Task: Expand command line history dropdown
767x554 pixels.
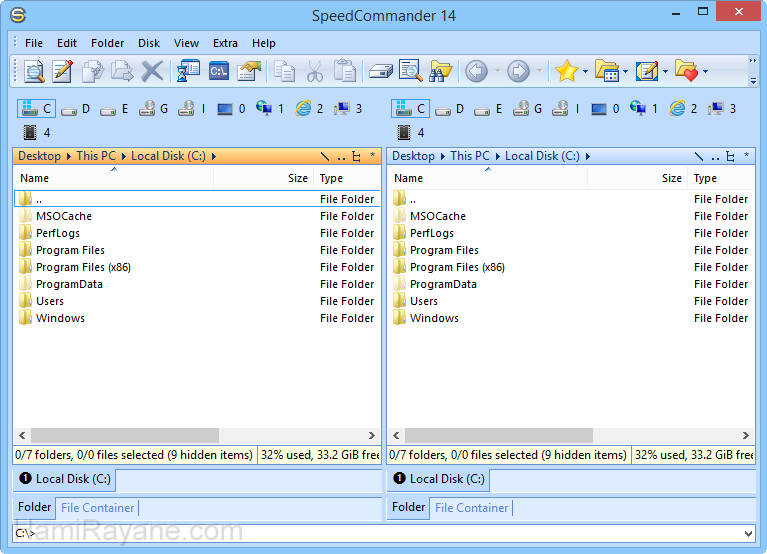Action: tap(748, 533)
